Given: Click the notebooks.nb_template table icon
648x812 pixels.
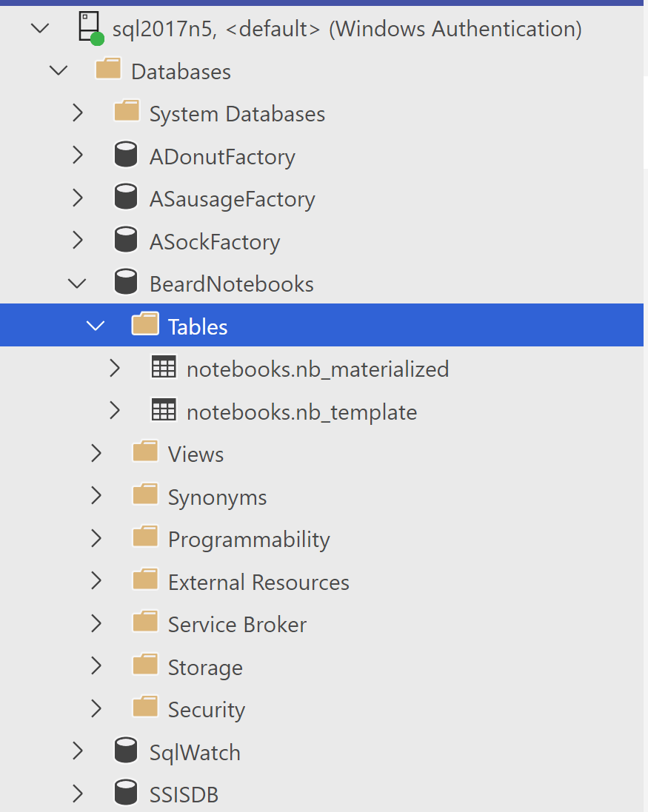Looking at the screenshot, I should pos(163,411).
